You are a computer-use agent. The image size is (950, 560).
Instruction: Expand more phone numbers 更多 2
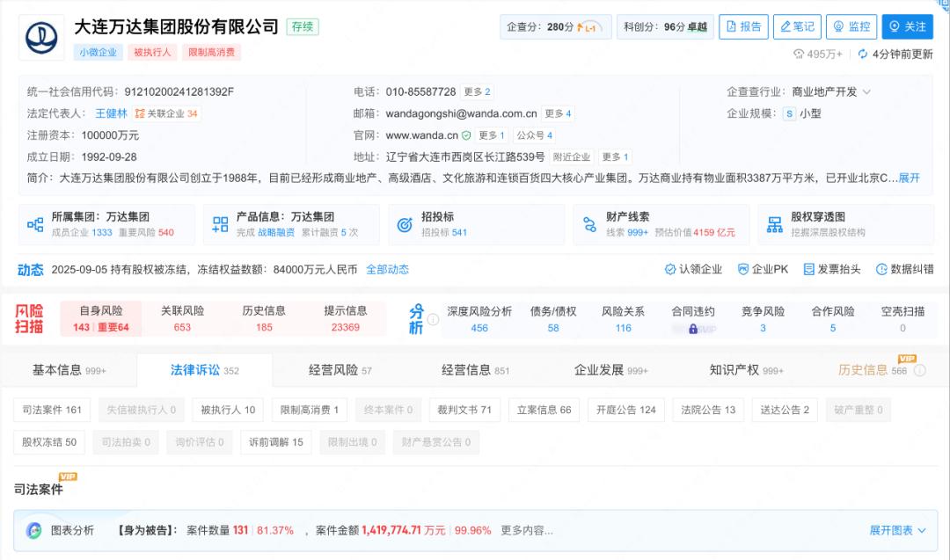pyautogui.click(x=477, y=91)
